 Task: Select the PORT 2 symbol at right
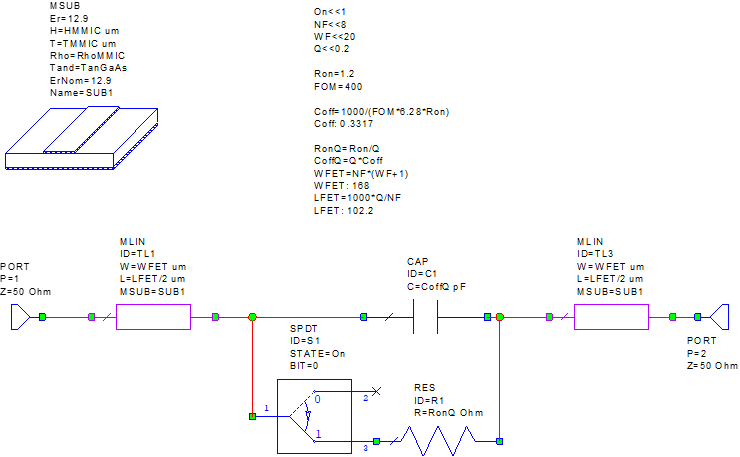click(x=718, y=317)
